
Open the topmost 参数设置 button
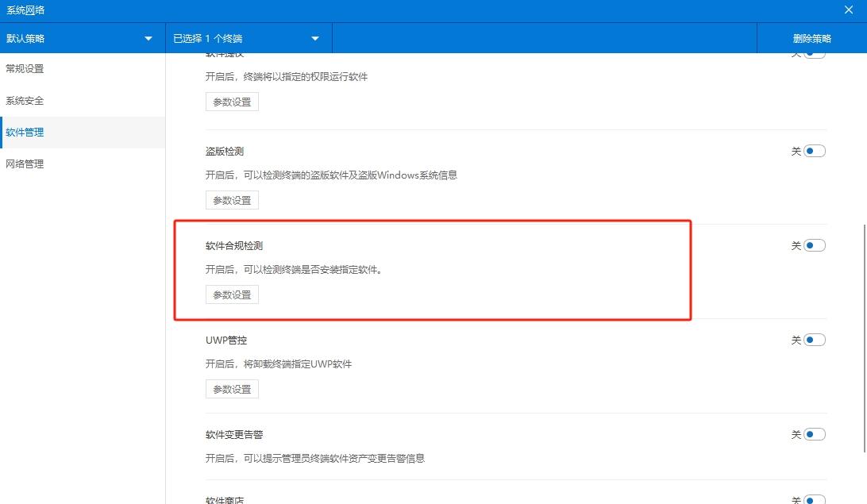[231, 101]
